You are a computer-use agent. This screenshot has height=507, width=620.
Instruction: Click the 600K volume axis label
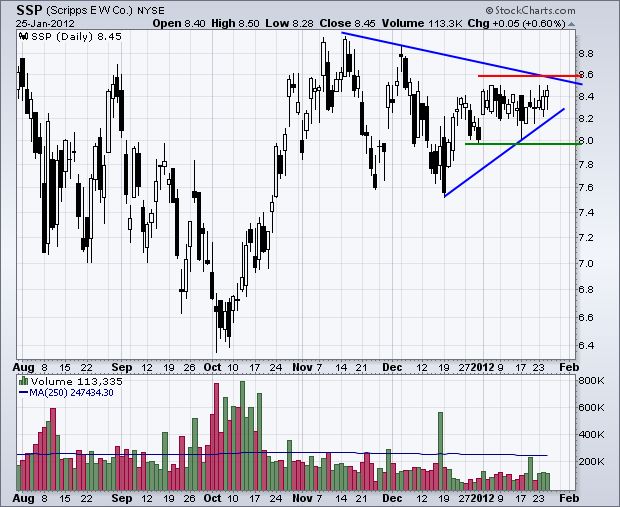(x=591, y=407)
